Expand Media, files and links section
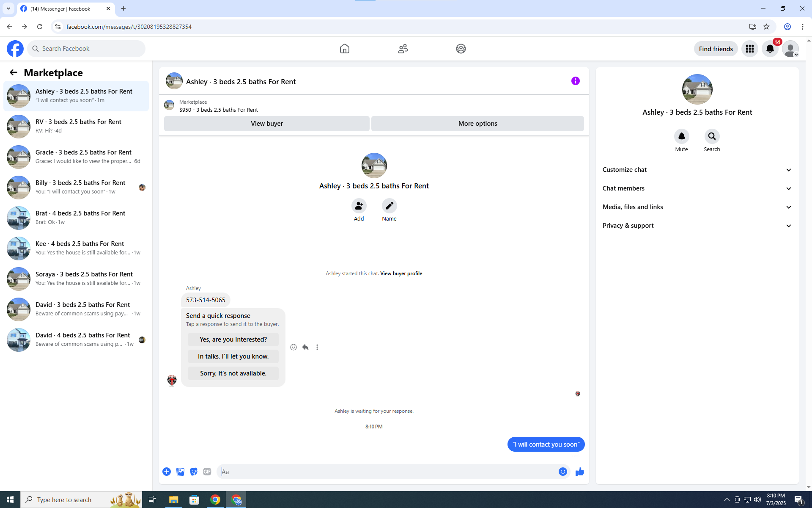812x508 pixels. (x=697, y=207)
